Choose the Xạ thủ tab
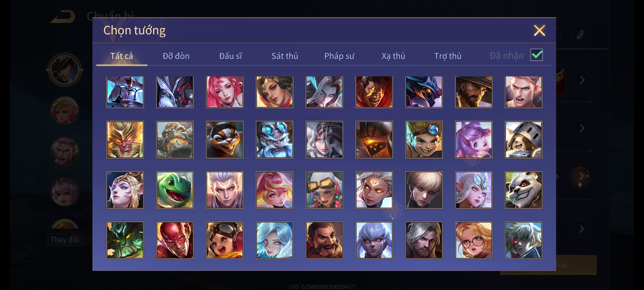 tap(393, 56)
